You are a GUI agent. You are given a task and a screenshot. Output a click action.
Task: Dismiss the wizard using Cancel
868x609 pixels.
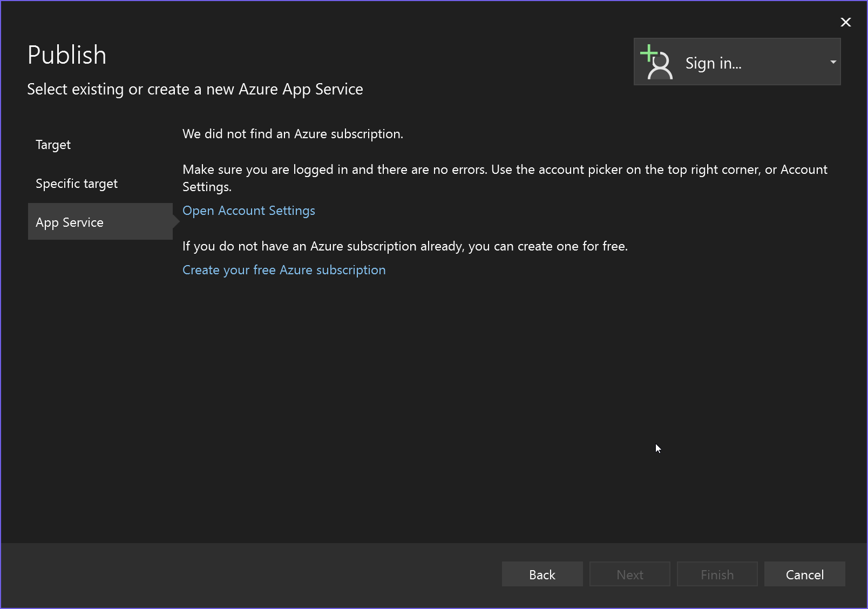[x=804, y=574]
